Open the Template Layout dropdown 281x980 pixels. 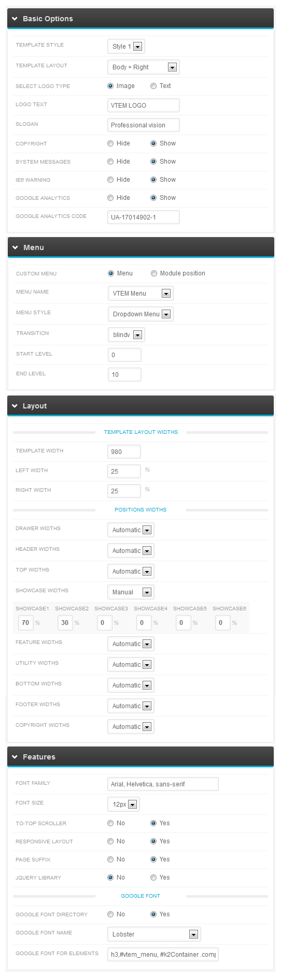tap(143, 67)
